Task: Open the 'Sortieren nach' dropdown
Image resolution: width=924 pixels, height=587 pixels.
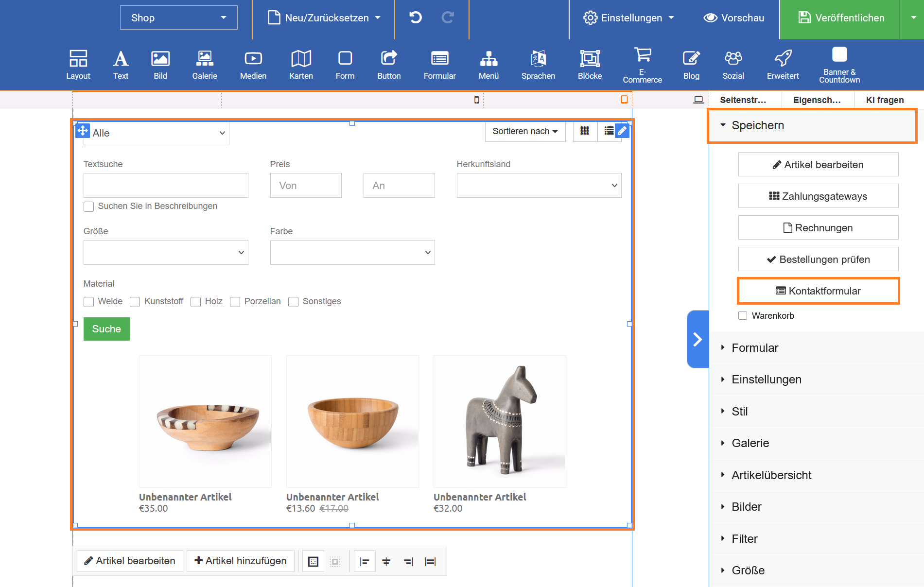Action: tap(525, 131)
